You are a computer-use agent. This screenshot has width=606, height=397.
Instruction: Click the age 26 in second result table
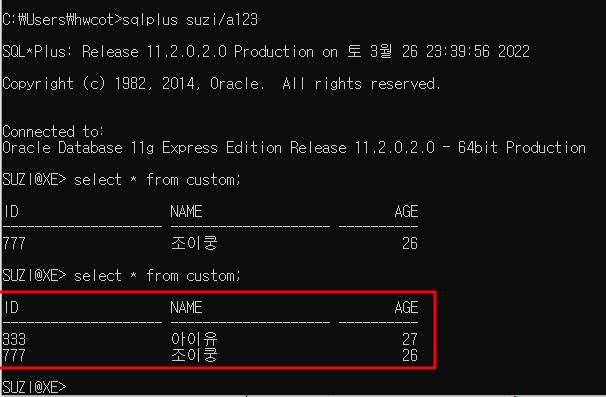(410, 355)
